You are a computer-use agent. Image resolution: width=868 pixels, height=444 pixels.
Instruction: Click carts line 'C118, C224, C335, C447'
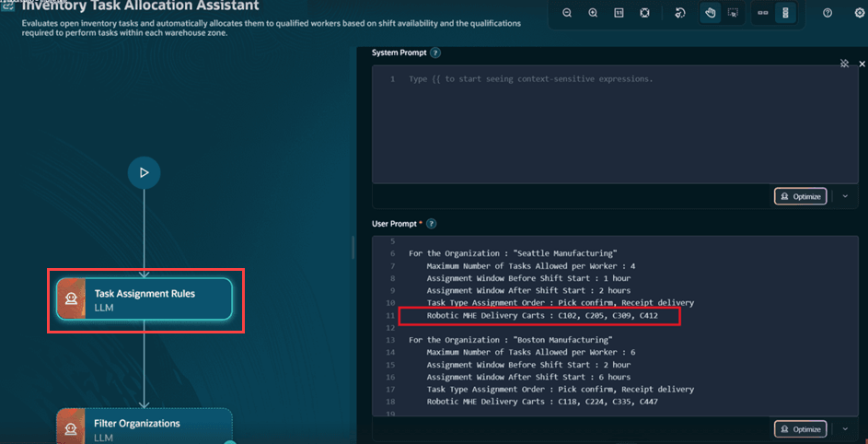(x=542, y=402)
